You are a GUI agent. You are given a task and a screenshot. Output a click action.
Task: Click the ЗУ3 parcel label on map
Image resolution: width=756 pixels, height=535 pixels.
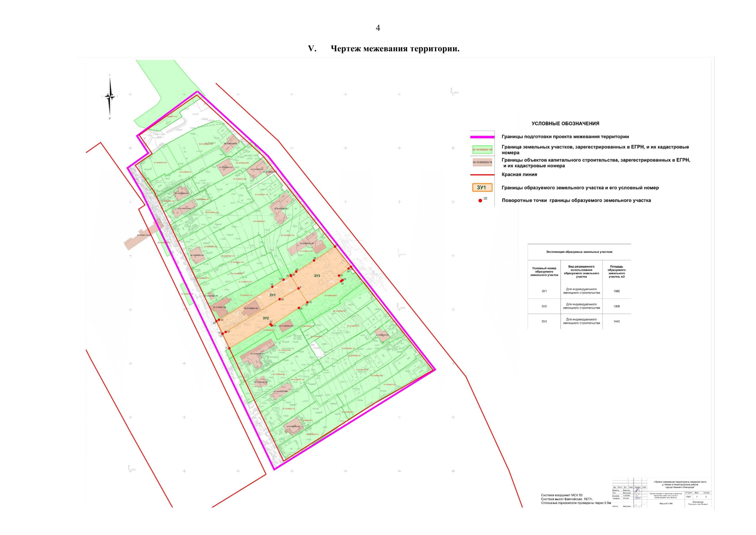coord(317,276)
